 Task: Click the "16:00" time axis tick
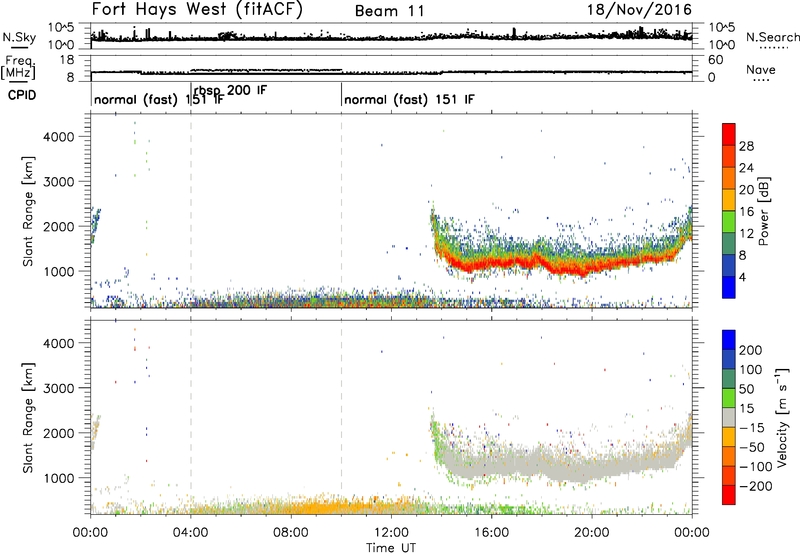point(492,533)
